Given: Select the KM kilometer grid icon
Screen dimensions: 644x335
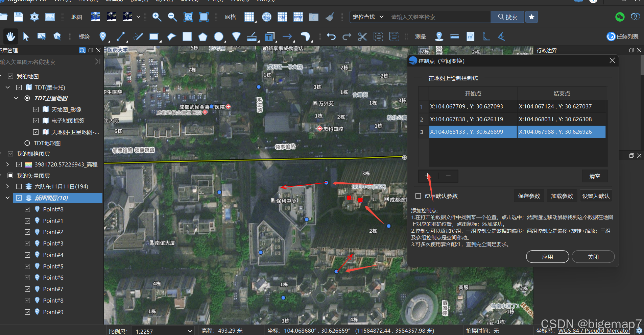Looking at the screenshot, I should point(282,17).
